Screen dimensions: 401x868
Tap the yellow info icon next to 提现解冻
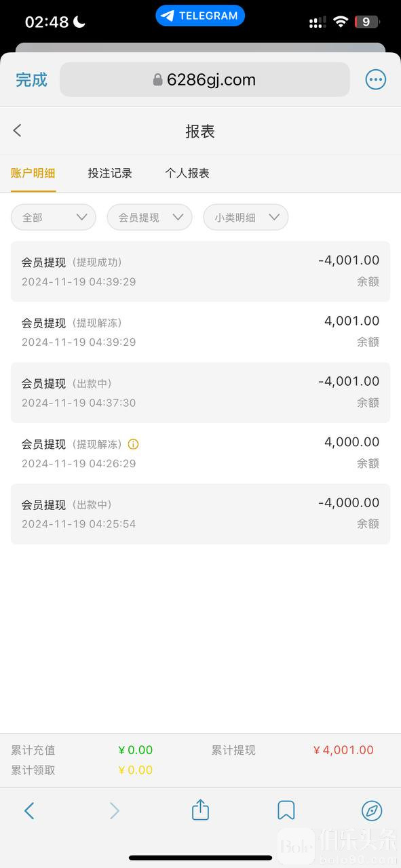(134, 445)
